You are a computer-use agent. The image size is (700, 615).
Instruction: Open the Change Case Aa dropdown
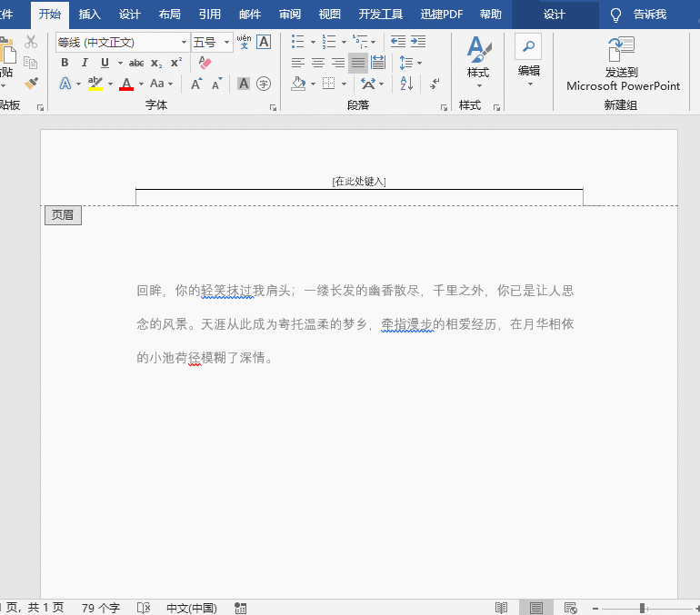[x=161, y=84]
